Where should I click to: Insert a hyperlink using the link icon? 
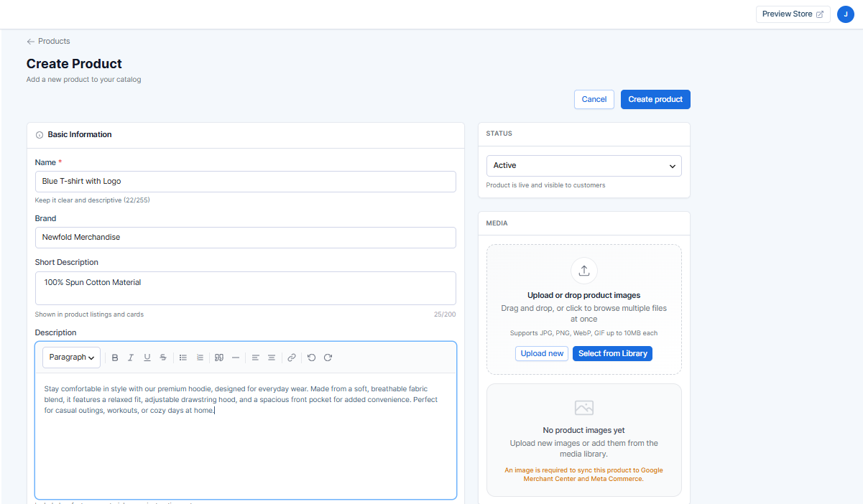click(292, 358)
